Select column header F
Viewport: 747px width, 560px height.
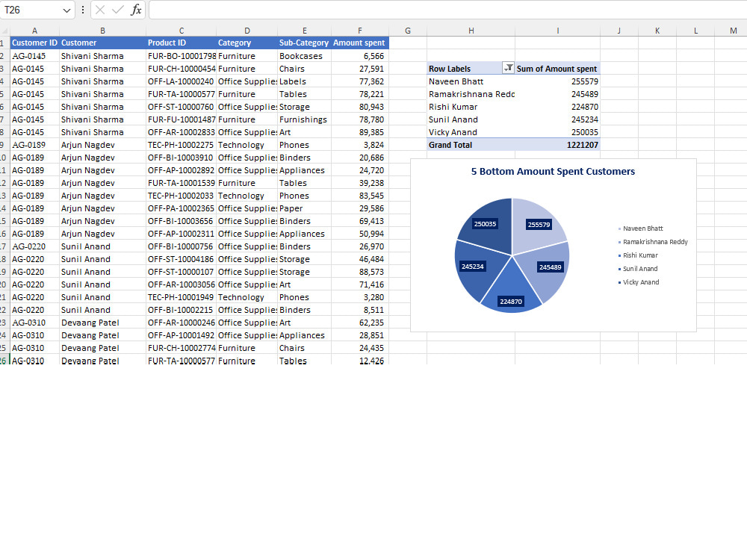[359, 30]
